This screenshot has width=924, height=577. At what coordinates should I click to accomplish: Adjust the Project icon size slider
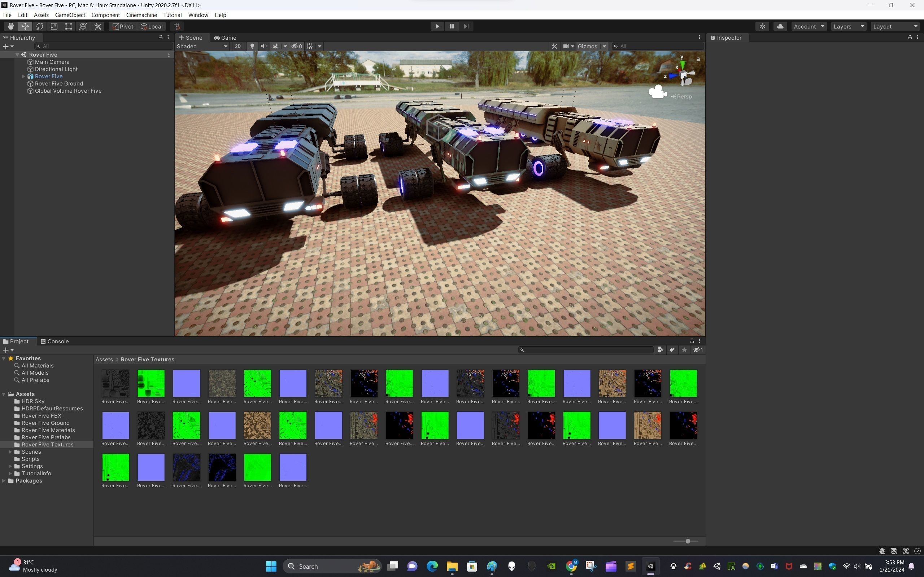[x=687, y=541]
